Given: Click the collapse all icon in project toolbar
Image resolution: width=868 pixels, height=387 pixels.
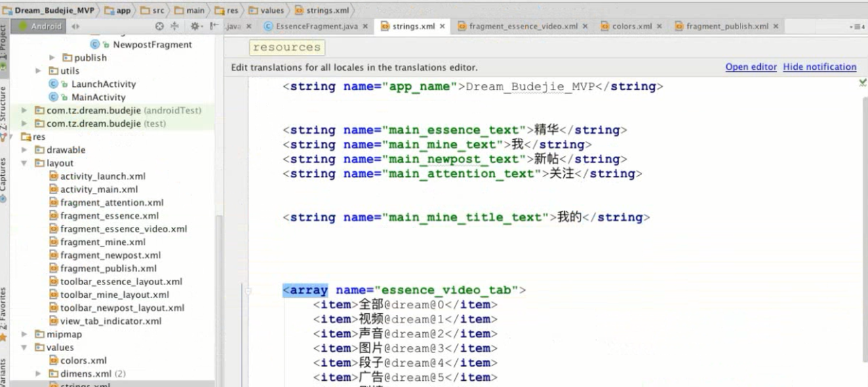Looking at the screenshot, I should (174, 26).
